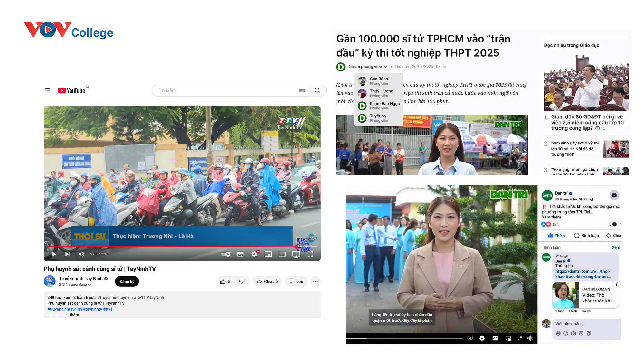Click the Dân trí page avatar on Facebook post
Screen dimensions: 644x362
point(547,195)
